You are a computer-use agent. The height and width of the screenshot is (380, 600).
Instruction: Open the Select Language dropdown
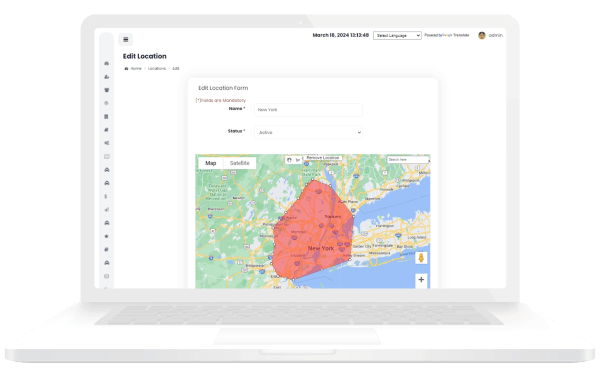tap(397, 36)
